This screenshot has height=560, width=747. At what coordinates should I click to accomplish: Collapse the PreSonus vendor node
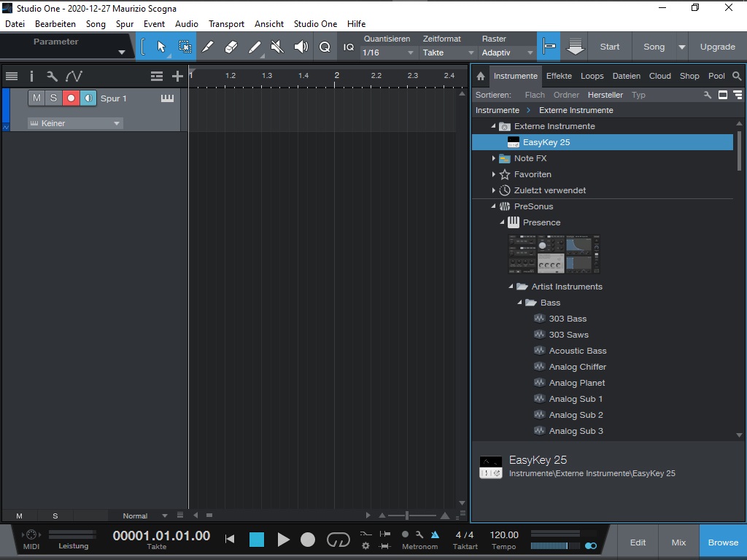pos(494,206)
